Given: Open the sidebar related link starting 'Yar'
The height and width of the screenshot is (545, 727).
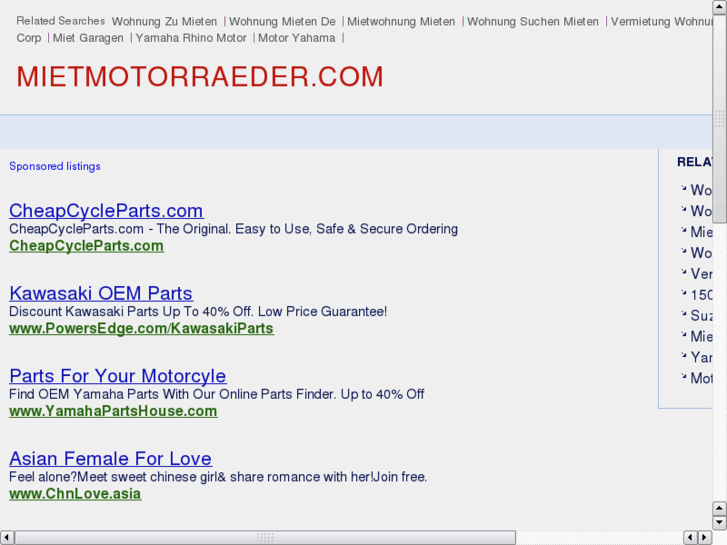Looking at the screenshot, I should (x=701, y=357).
